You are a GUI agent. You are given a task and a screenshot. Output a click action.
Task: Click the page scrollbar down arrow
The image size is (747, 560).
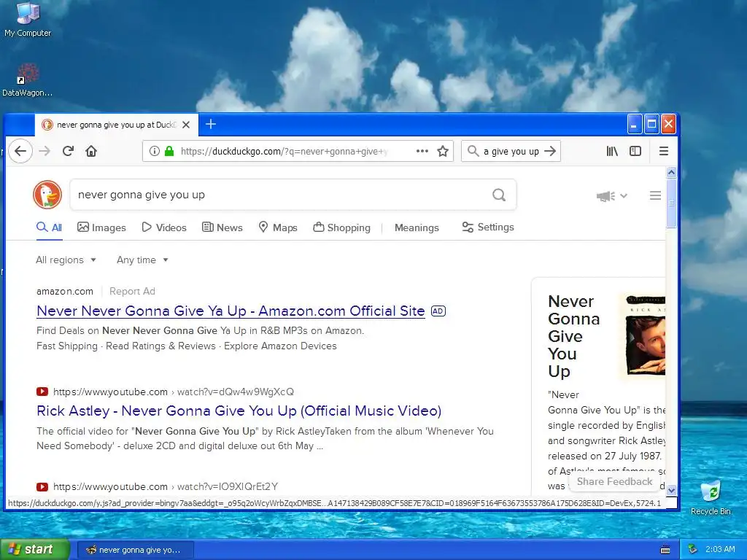click(671, 490)
